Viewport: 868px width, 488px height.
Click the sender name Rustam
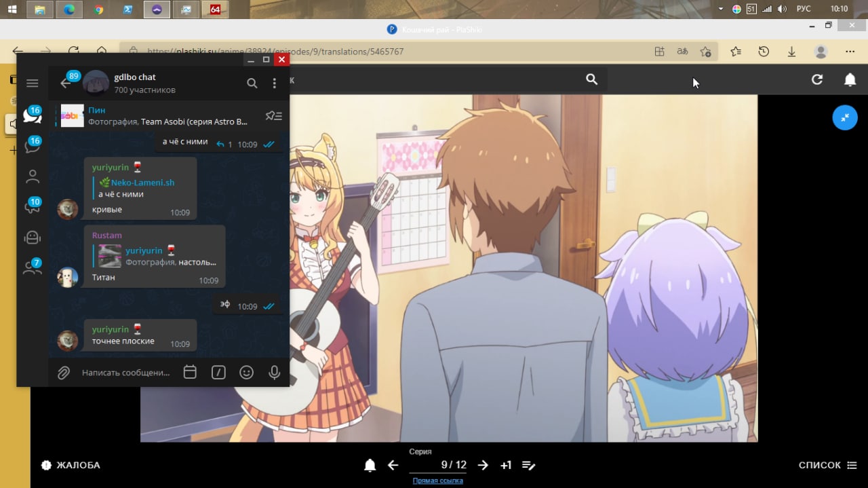point(106,235)
